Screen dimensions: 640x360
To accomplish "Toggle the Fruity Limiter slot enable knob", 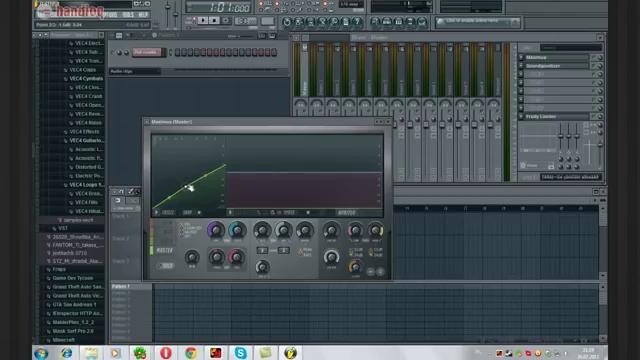I will [599, 116].
